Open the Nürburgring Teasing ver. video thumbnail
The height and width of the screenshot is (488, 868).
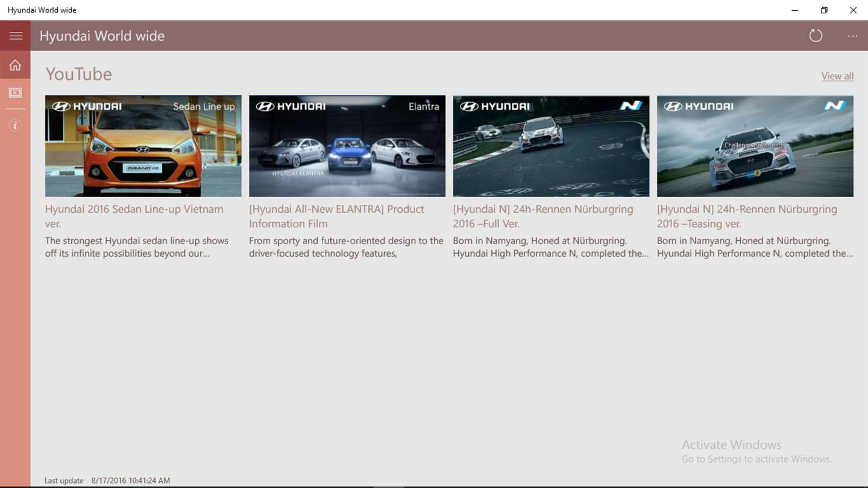pyautogui.click(x=755, y=146)
